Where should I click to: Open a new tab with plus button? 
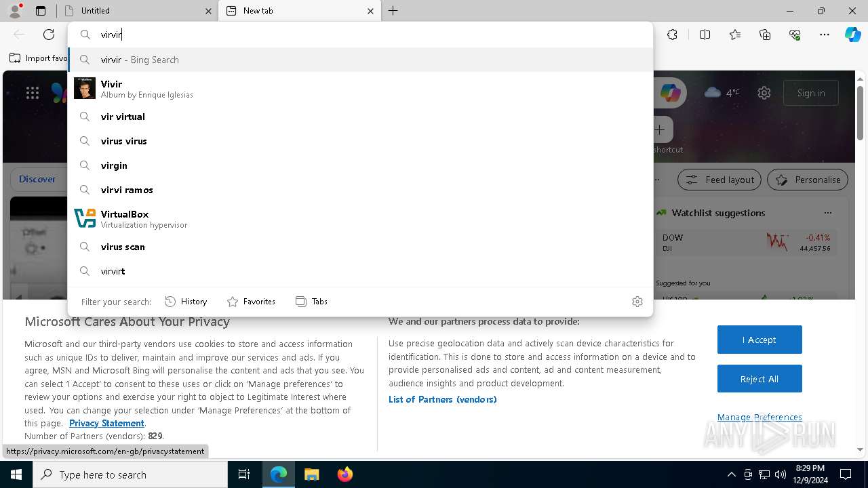click(x=393, y=11)
